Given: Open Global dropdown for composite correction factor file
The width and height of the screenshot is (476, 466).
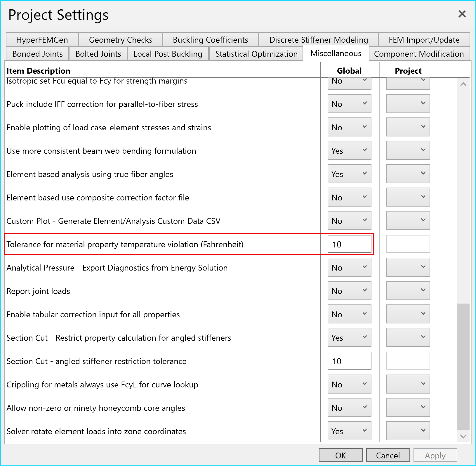Looking at the screenshot, I should (x=349, y=197).
